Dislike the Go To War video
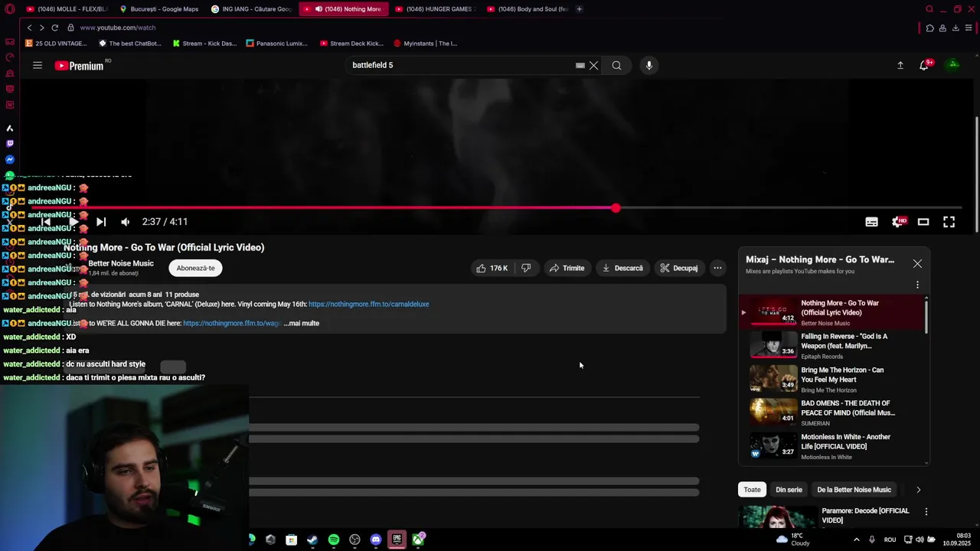Image resolution: width=980 pixels, height=551 pixels. (526, 268)
